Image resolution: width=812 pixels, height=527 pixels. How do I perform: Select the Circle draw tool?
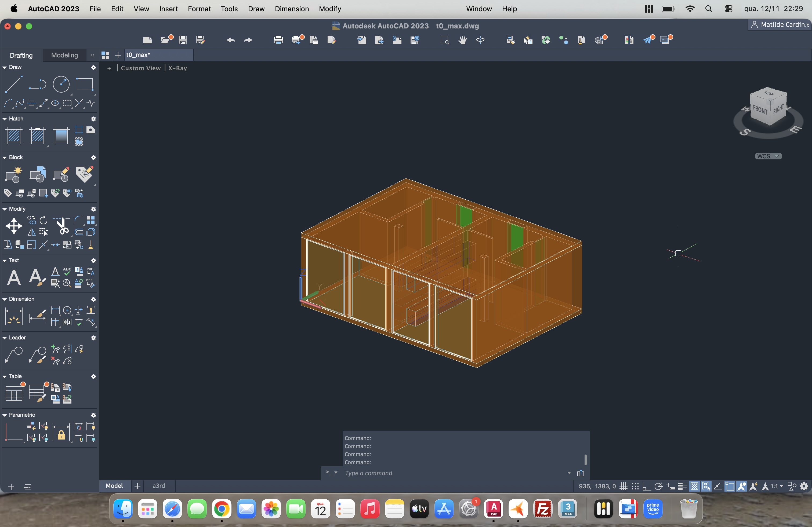click(x=61, y=84)
